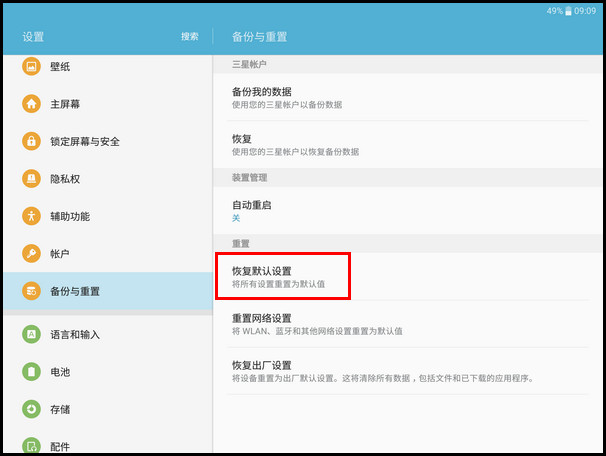Tap description starting 将 WLAN、蓝牙
606x456 pixels.
pyautogui.click(x=317, y=331)
